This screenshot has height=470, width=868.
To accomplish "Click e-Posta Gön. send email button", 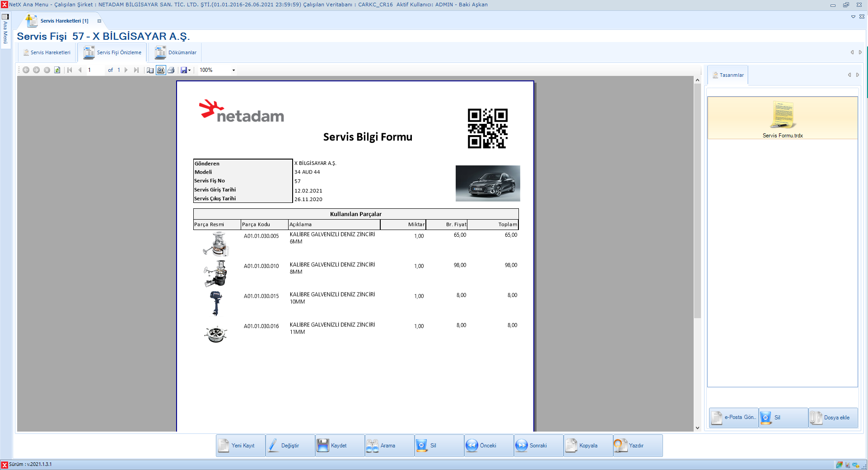I will point(733,418).
